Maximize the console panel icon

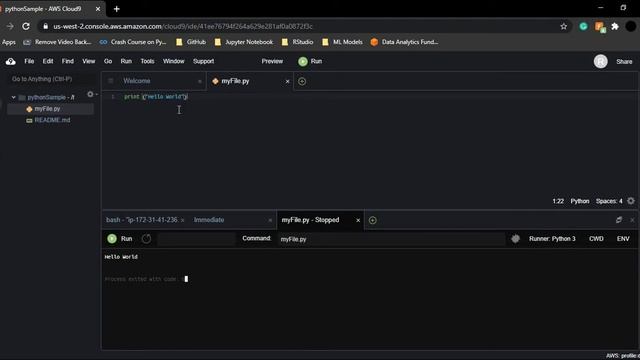point(619,220)
